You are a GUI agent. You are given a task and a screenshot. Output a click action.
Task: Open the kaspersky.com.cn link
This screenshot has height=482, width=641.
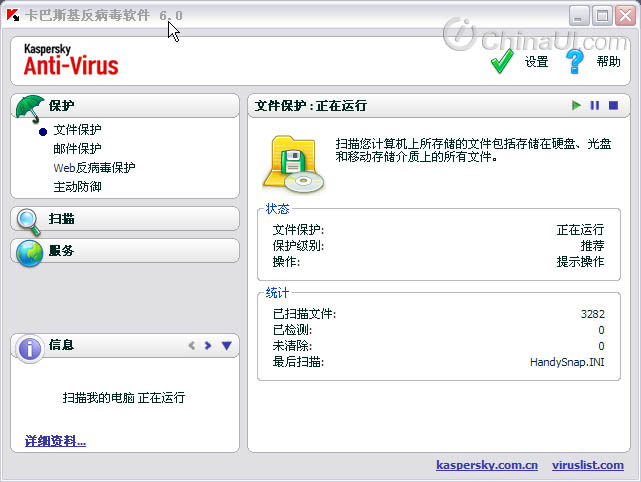487,465
